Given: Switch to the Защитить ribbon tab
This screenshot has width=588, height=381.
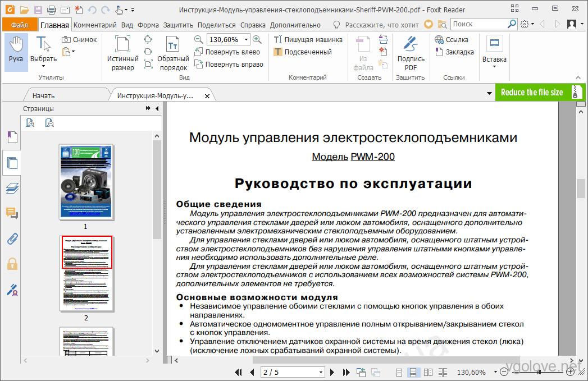Looking at the screenshot, I should [178, 25].
